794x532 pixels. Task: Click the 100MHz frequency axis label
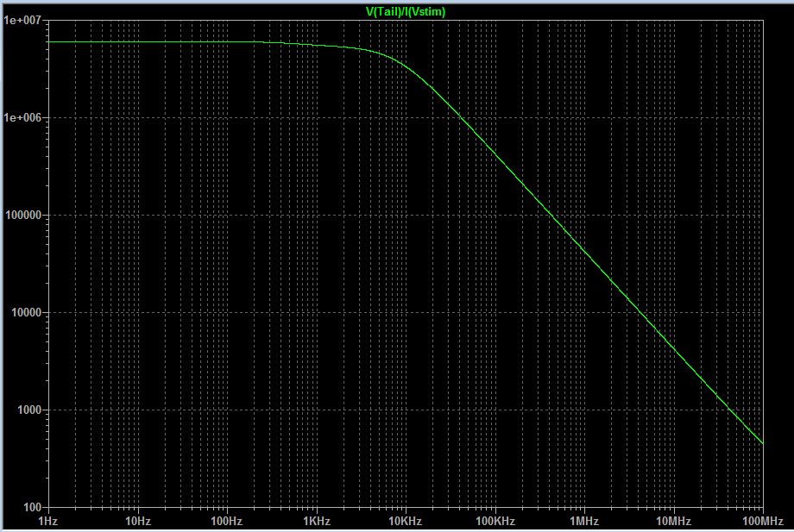tap(763, 521)
